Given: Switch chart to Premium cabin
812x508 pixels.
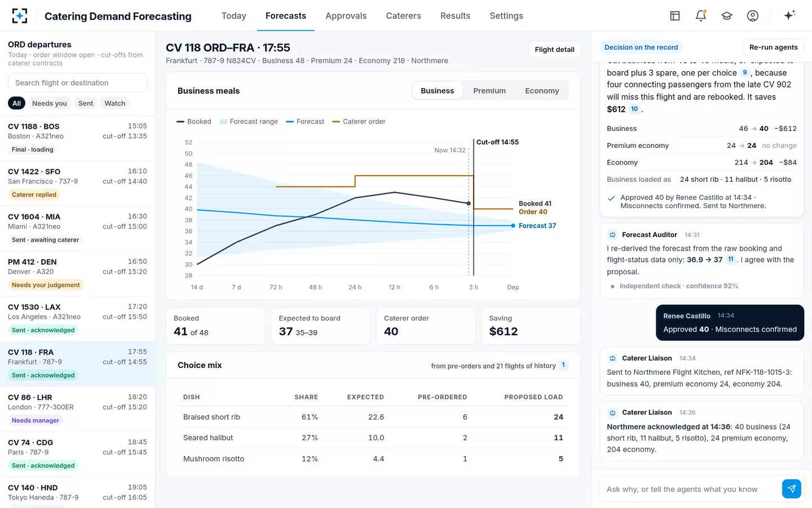Looking at the screenshot, I should (x=489, y=91).
